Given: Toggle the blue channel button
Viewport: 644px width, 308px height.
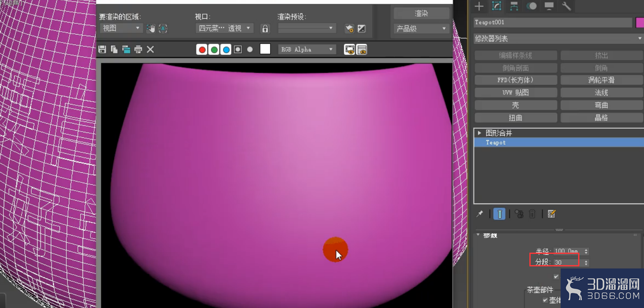Looking at the screenshot, I should click(x=226, y=50).
